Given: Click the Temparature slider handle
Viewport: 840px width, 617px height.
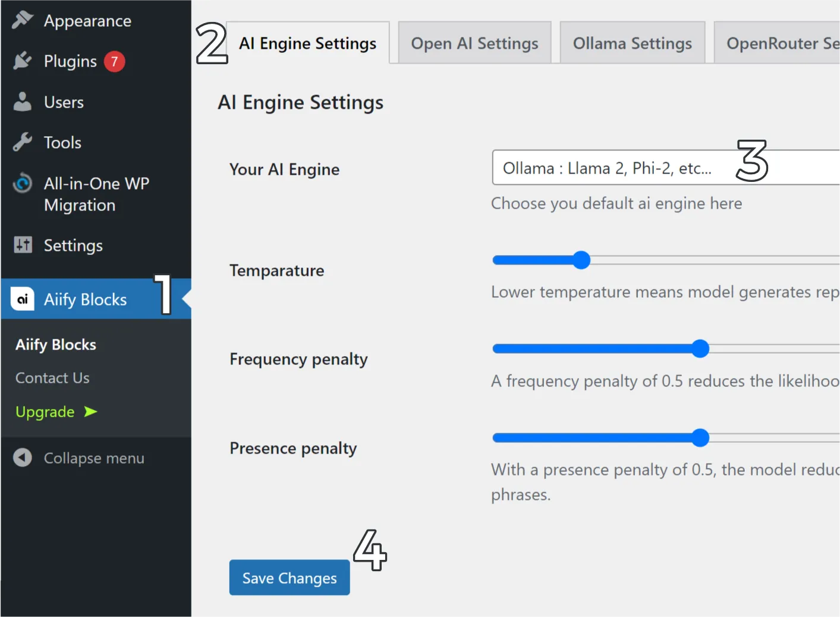Looking at the screenshot, I should [581, 260].
